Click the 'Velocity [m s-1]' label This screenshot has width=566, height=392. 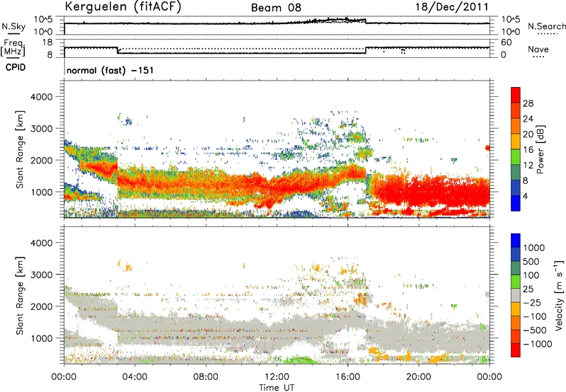coord(559,295)
